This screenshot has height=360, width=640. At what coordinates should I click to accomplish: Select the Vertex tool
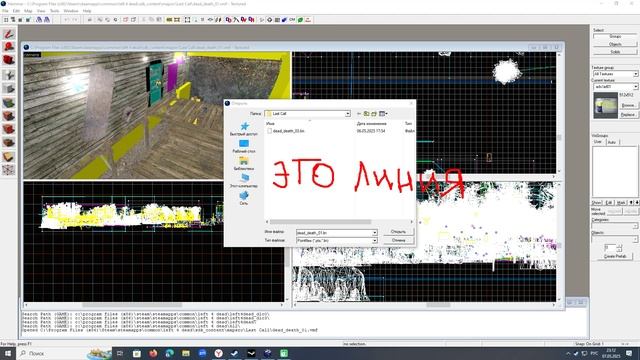pos(9,170)
